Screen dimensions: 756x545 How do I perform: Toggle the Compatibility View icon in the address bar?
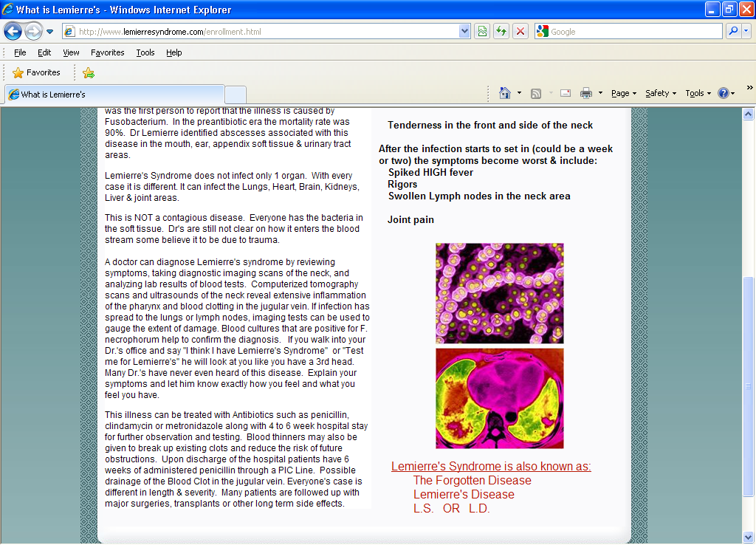pyautogui.click(x=482, y=32)
